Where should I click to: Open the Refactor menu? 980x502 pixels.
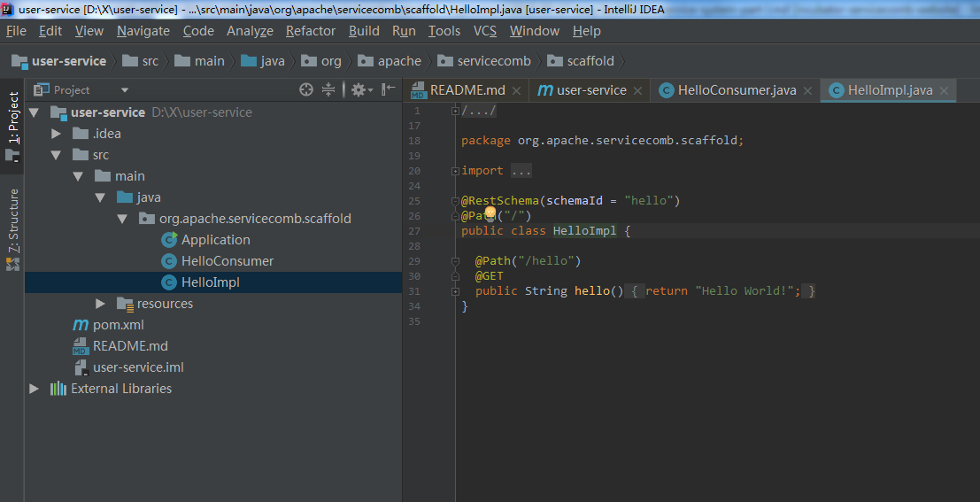click(x=311, y=31)
